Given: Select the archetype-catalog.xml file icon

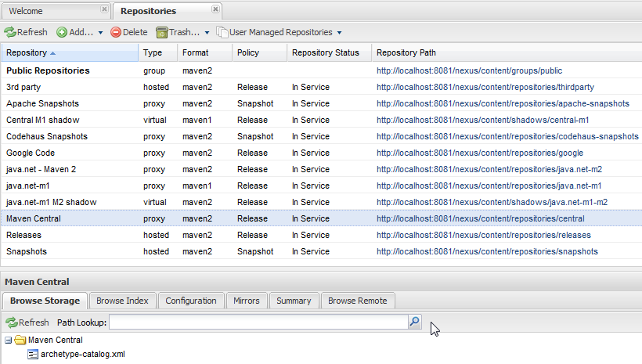Looking at the screenshot, I should click(x=33, y=355).
